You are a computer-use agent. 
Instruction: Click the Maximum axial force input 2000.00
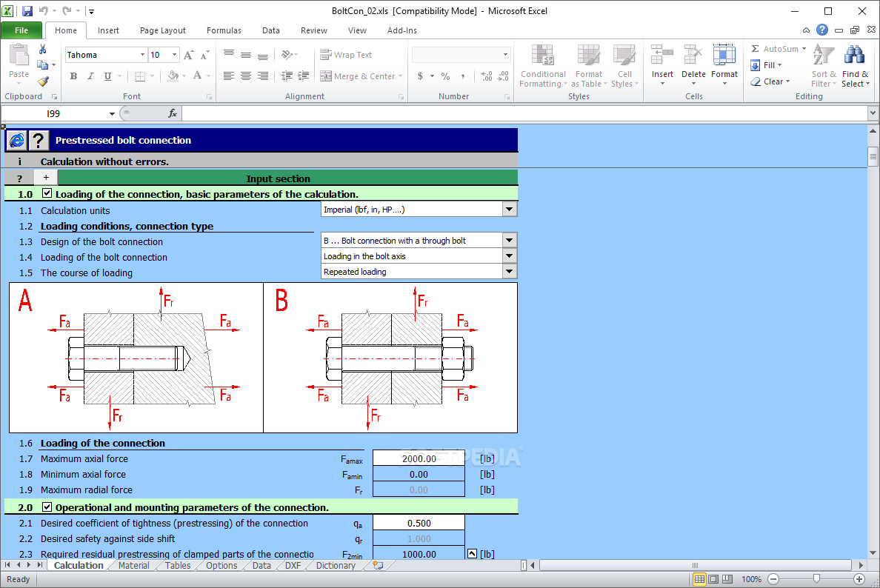coord(419,458)
